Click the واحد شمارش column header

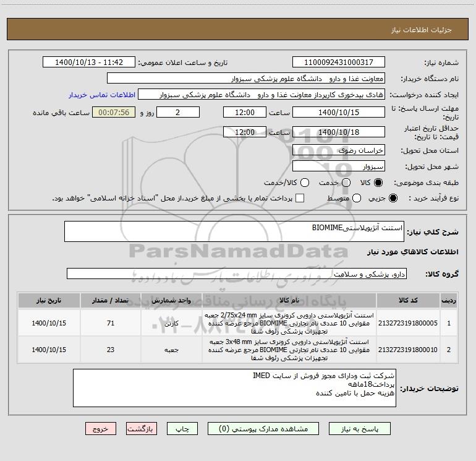pos(171,301)
